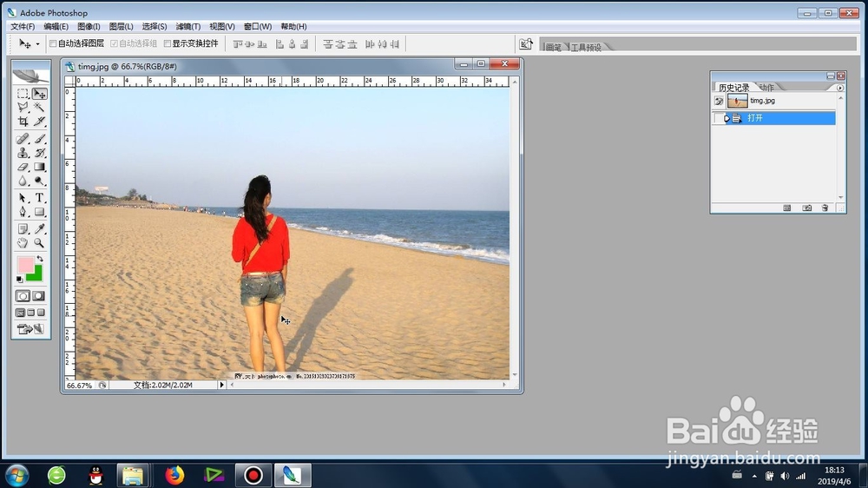Screen dimensions: 868x488
Task: Open 文件(F) menu
Action: 23,26
